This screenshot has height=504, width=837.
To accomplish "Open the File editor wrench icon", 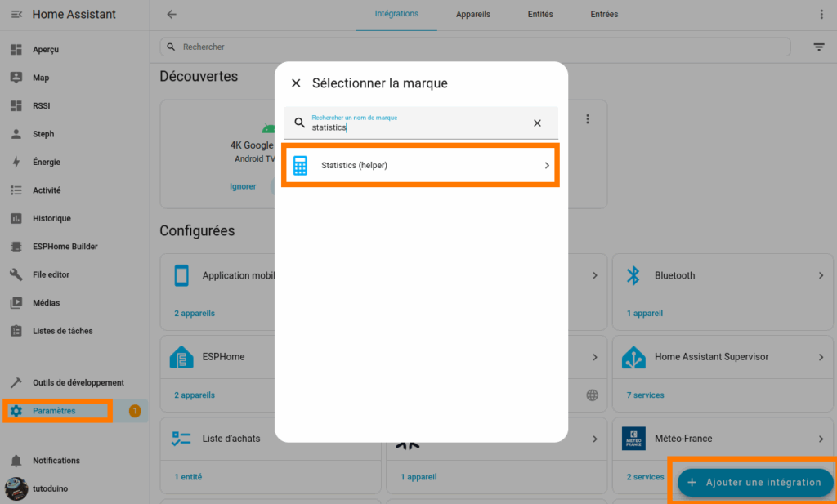I will (x=16, y=274).
